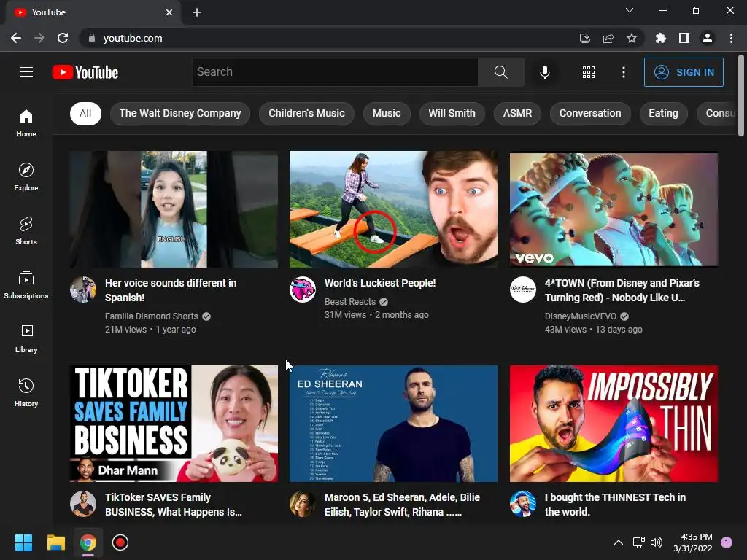The width and height of the screenshot is (747, 560).
Task: Open Shorts in the sidebar
Action: pyautogui.click(x=26, y=230)
